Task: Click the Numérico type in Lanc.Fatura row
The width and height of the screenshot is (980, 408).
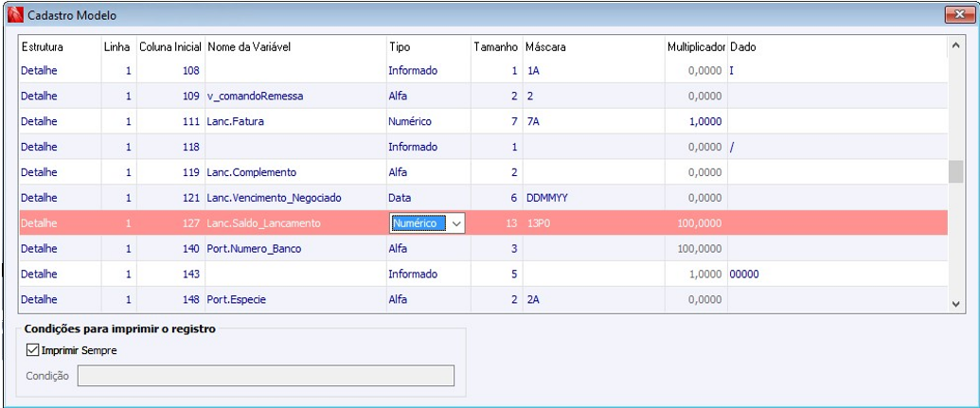Action: (x=428, y=122)
